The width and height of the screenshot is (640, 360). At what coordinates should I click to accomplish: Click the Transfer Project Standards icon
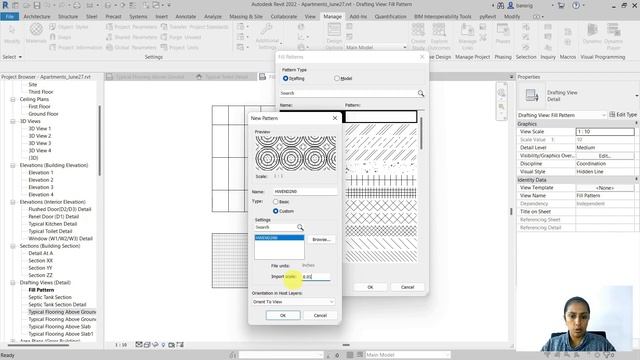pos(164,27)
